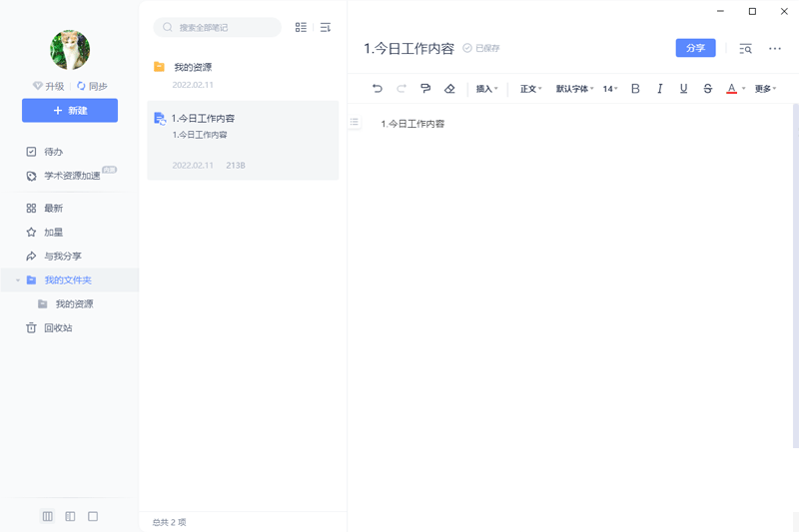Open 回收站 in the sidebar
This screenshot has width=799, height=532.
click(58, 327)
